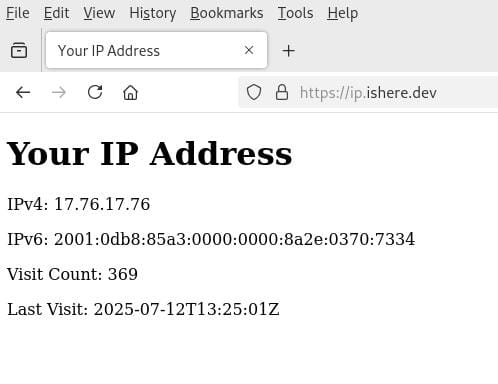Close the Your IP Address tab
Viewport: 498px width, 384px height.
click(249, 50)
